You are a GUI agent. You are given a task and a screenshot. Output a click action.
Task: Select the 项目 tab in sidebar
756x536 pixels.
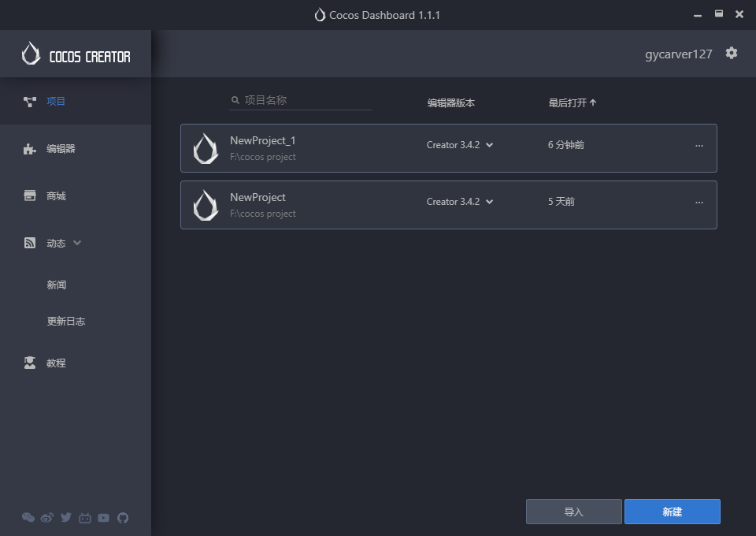[x=76, y=102]
